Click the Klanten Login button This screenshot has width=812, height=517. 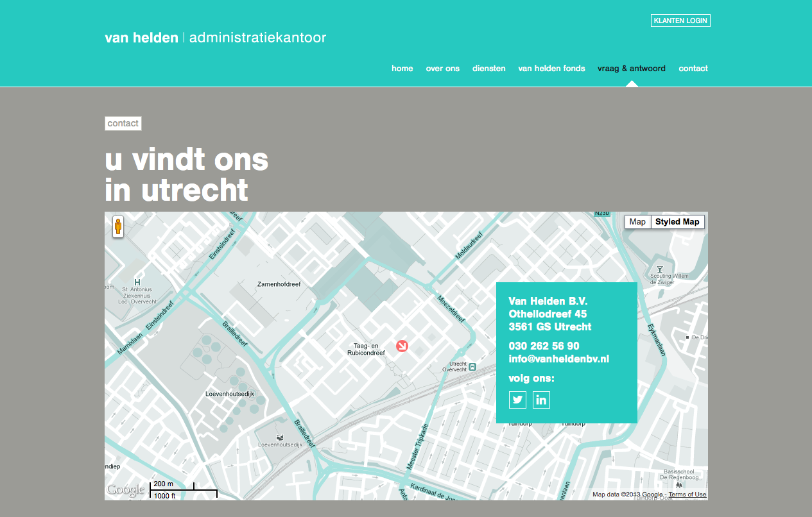680,21
